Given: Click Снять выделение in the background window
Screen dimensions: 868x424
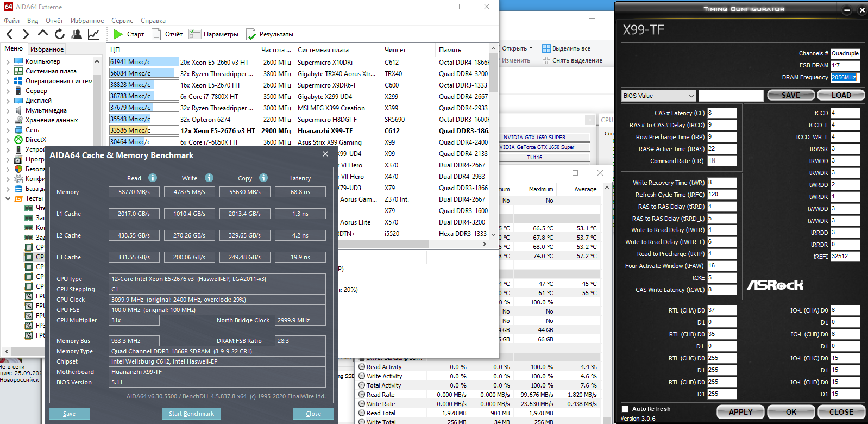Looking at the screenshot, I should (x=572, y=60).
